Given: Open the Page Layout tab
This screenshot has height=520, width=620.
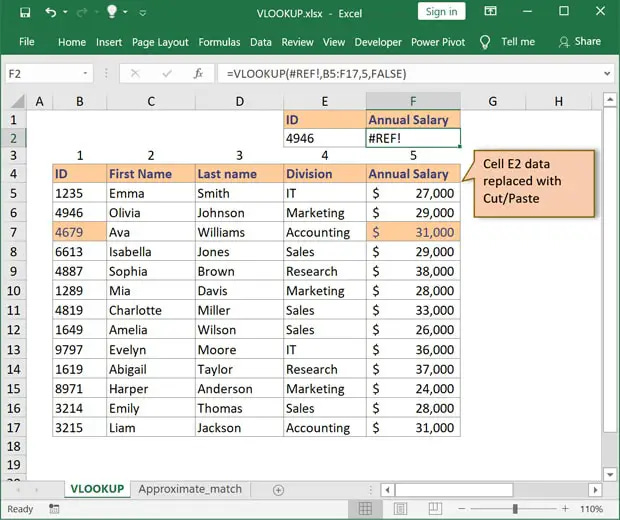Looking at the screenshot, I should click(x=160, y=42).
